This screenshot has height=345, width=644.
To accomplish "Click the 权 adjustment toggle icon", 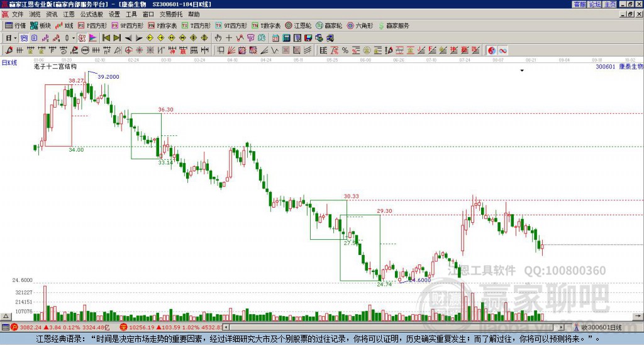I will [x=82, y=38].
